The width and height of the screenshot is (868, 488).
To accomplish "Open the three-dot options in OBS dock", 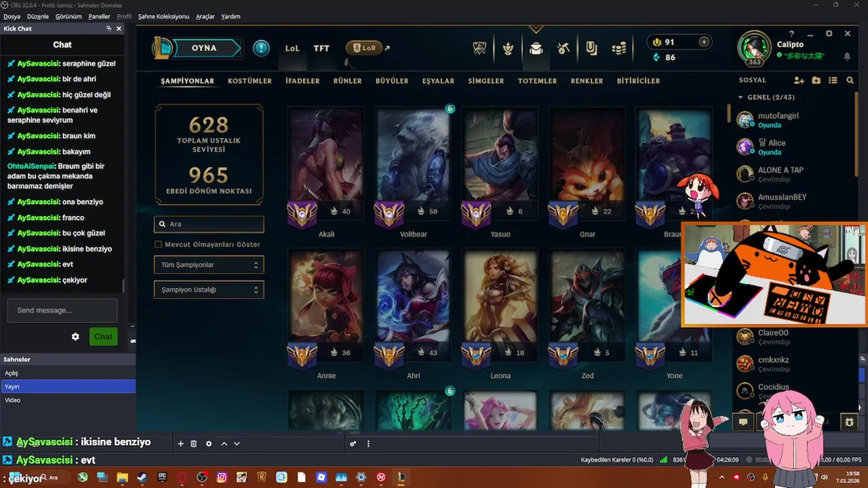I will 368,444.
